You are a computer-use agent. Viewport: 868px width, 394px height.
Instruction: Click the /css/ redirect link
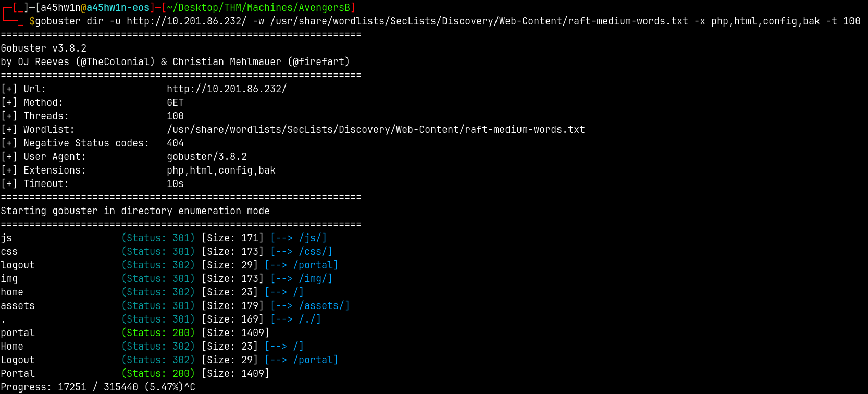(315, 252)
